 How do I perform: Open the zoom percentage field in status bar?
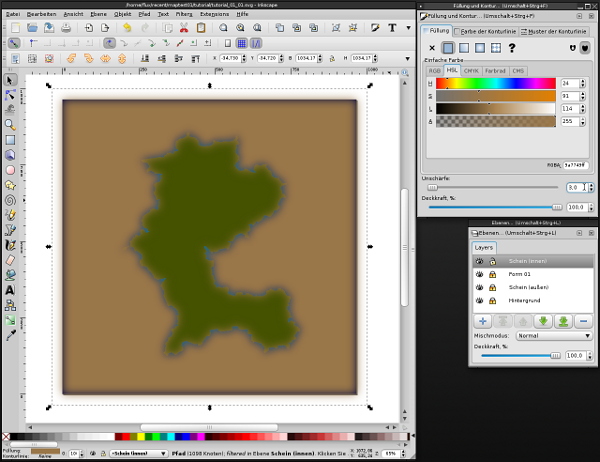point(391,453)
